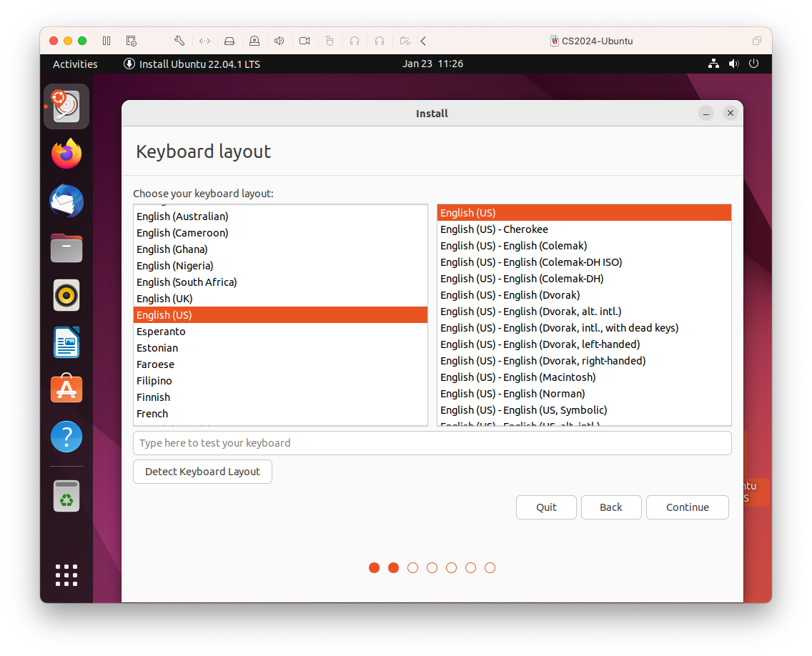Click Detect Keyboard Layout button
Image resolution: width=812 pixels, height=656 pixels.
[x=202, y=472]
